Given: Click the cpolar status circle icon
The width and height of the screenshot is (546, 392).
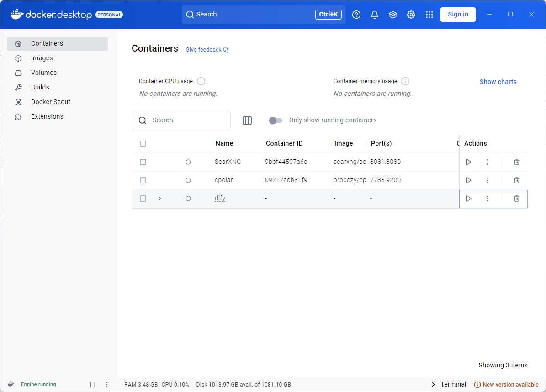Looking at the screenshot, I should point(188,180).
